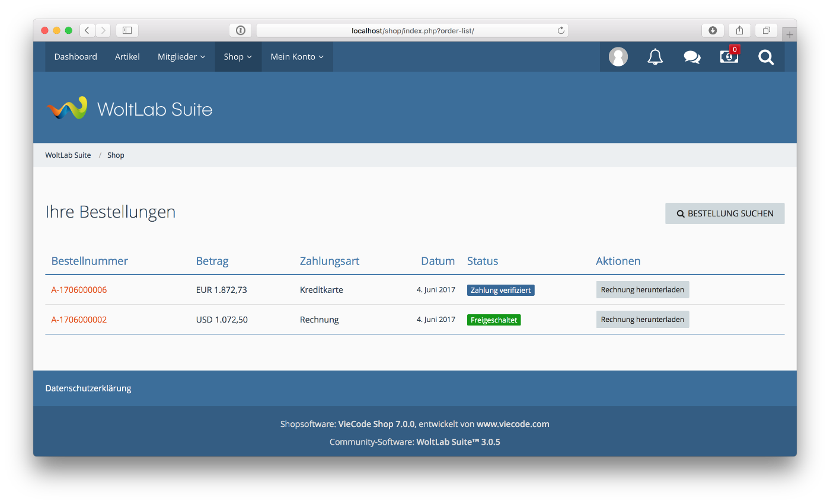This screenshot has height=504, width=830.
Task: Open the shopping cart icon with badge
Action: (x=729, y=57)
